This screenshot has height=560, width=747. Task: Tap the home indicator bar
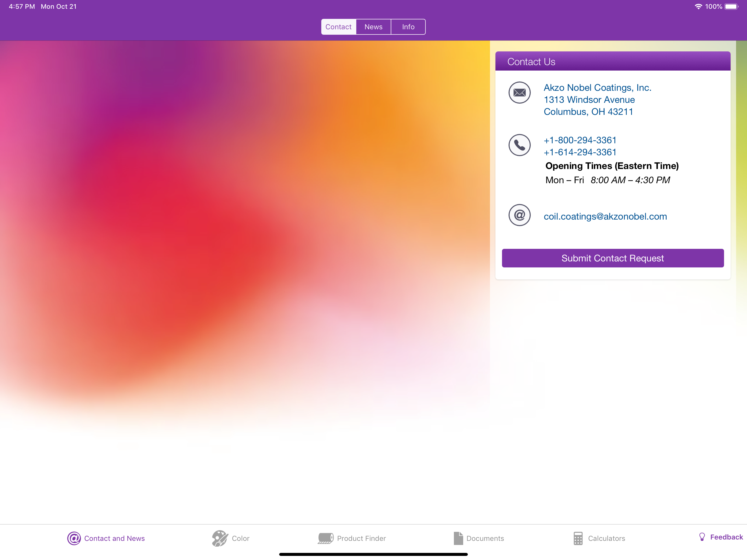[x=373, y=554]
